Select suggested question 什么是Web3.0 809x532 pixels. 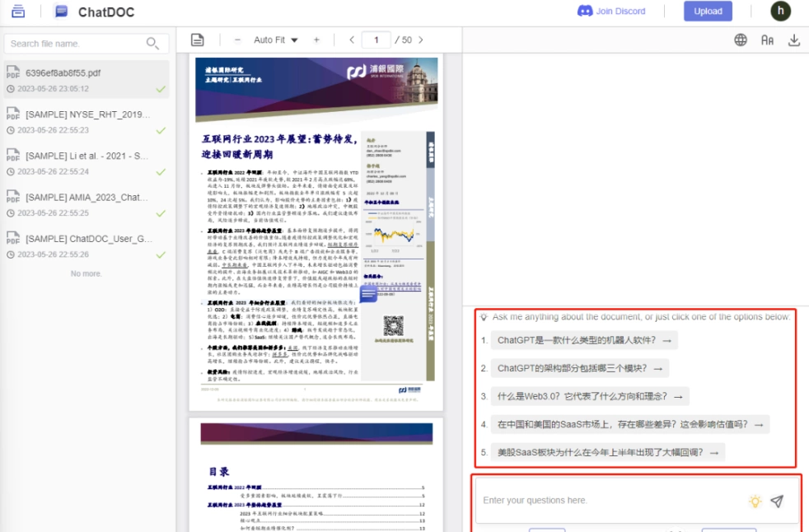click(590, 396)
